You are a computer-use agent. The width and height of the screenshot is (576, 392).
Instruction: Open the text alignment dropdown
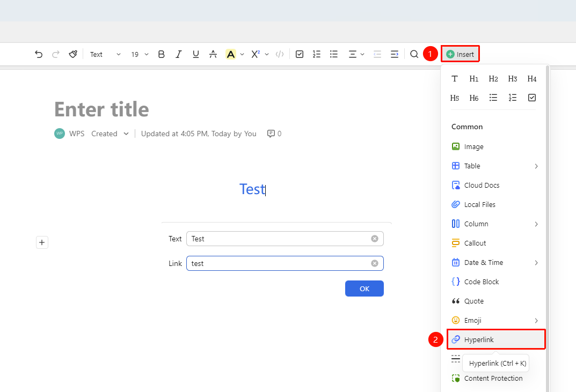[356, 54]
